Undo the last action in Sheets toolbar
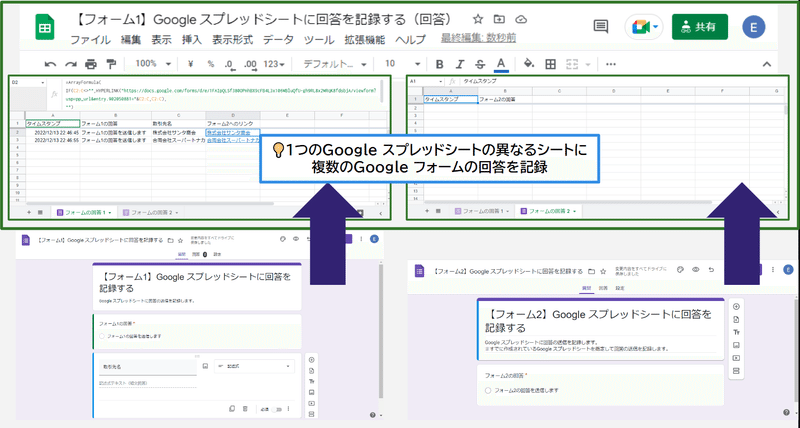Image resolution: width=800 pixels, height=428 pixels. tap(50, 64)
